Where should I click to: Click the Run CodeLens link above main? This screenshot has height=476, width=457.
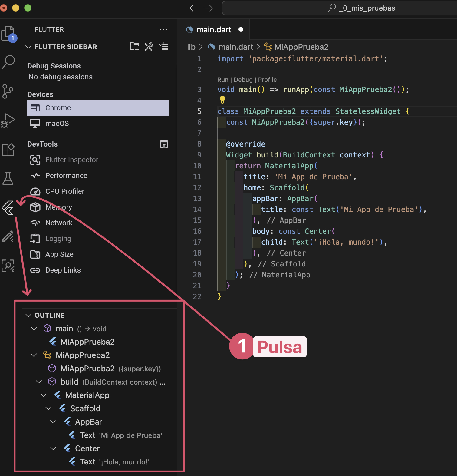223,80
